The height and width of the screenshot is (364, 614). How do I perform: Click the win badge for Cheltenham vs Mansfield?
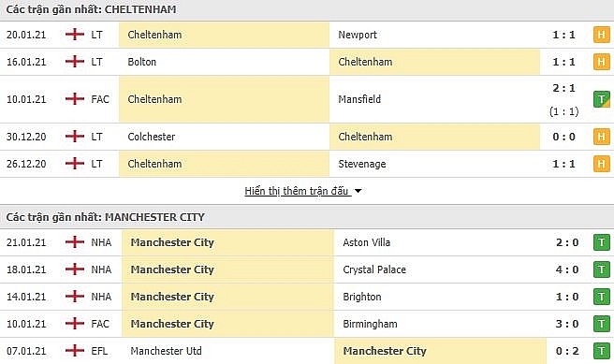[x=602, y=99]
